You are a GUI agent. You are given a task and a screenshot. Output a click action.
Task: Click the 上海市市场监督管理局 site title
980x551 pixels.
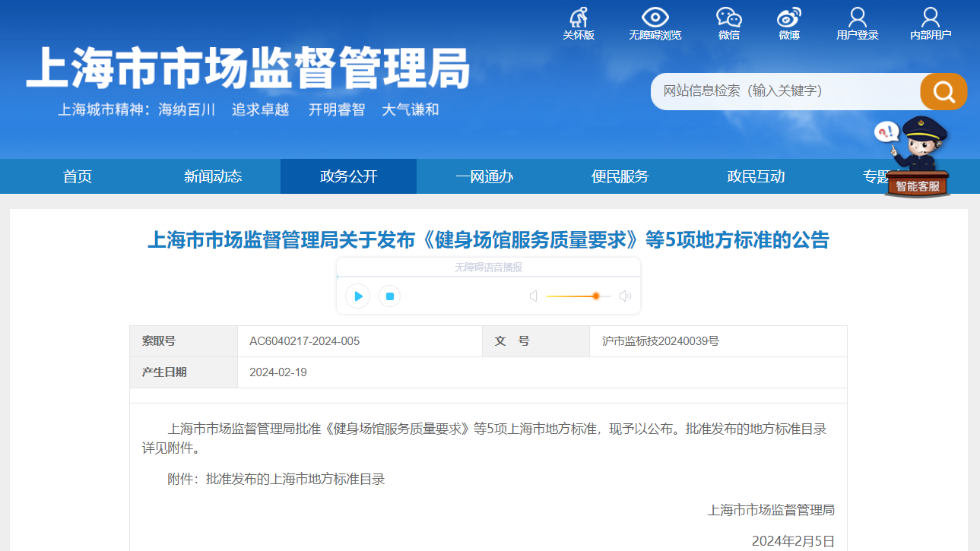click(x=248, y=68)
